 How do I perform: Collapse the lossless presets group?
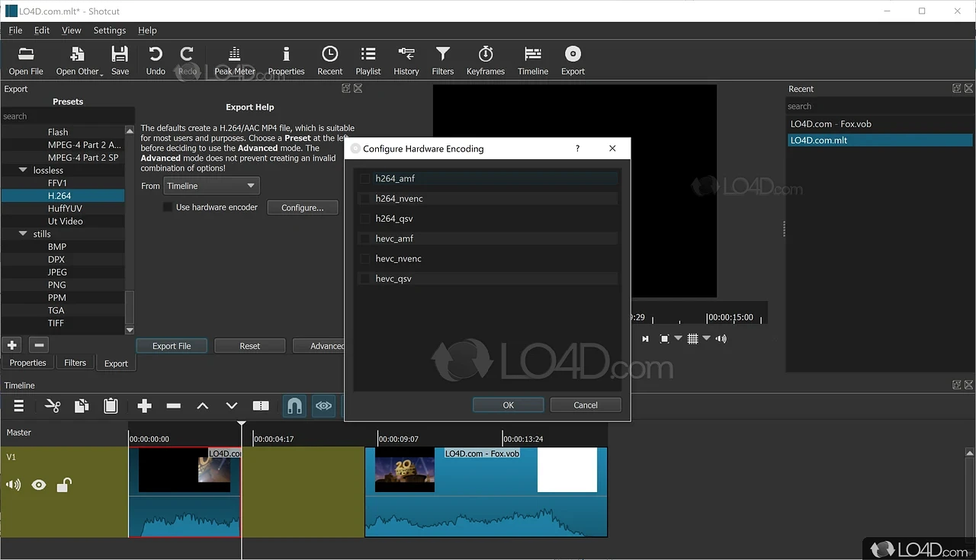click(22, 170)
